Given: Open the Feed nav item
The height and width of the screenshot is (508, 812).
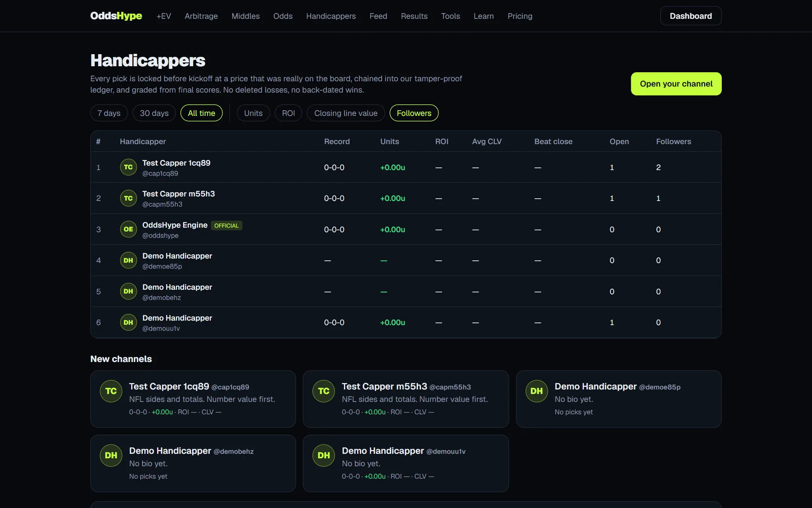Looking at the screenshot, I should pos(378,16).
